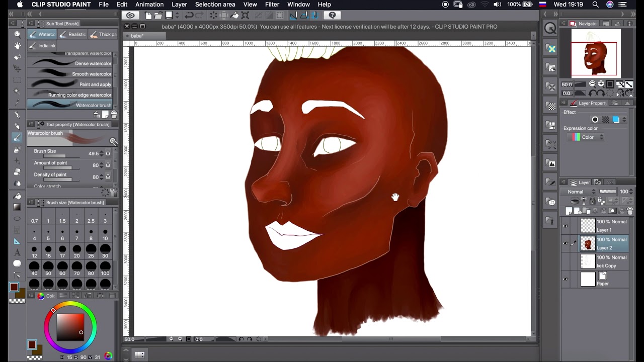Click the Undo arrow in the command bar

pos(189,16)
